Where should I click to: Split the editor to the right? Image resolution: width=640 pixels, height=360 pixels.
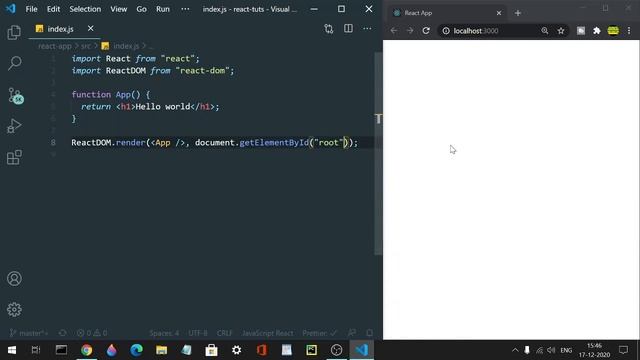point(348,29)
